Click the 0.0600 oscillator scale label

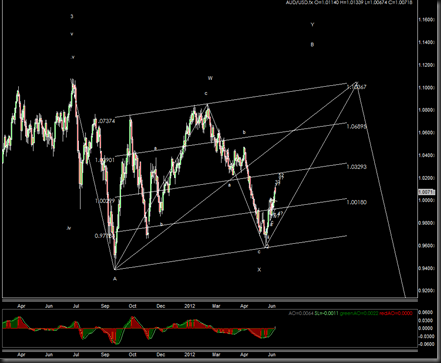pos(427,312)
